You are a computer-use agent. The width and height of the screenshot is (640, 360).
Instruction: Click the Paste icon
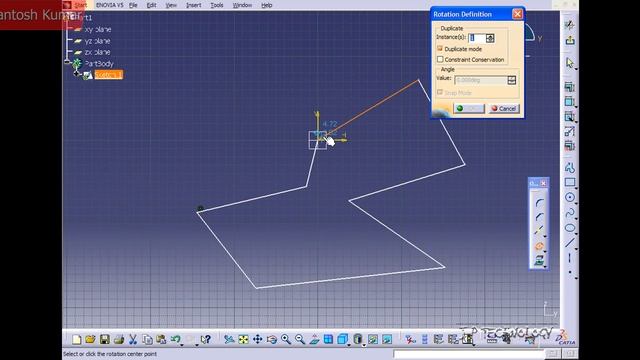(161, 339)
